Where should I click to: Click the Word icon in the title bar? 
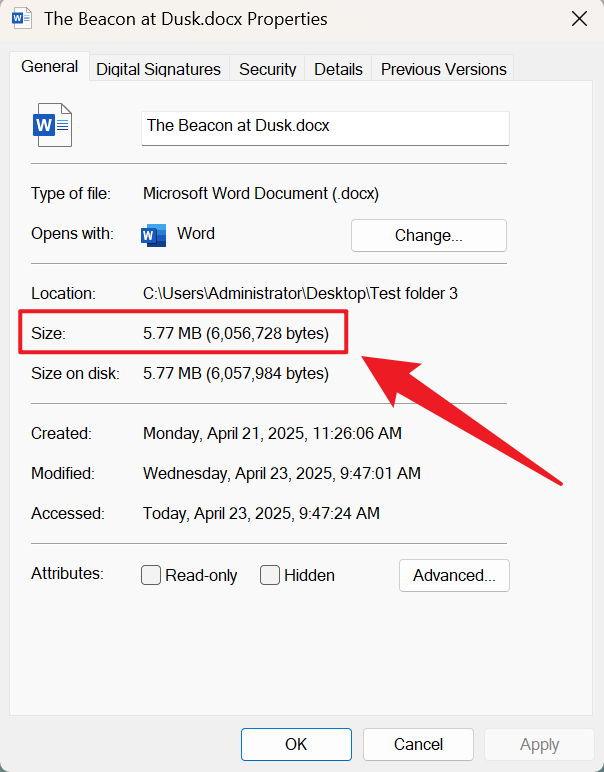22,19
